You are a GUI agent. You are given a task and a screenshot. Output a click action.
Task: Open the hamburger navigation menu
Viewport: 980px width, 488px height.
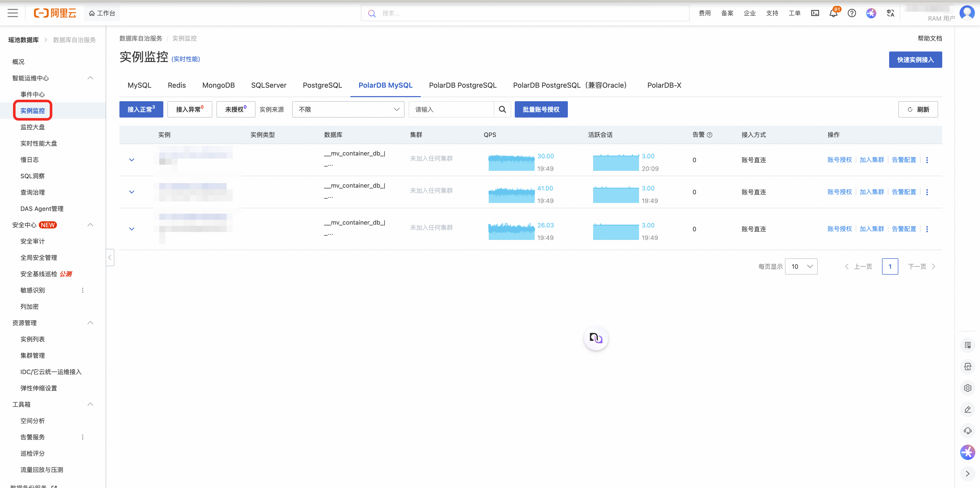point(13,13)
